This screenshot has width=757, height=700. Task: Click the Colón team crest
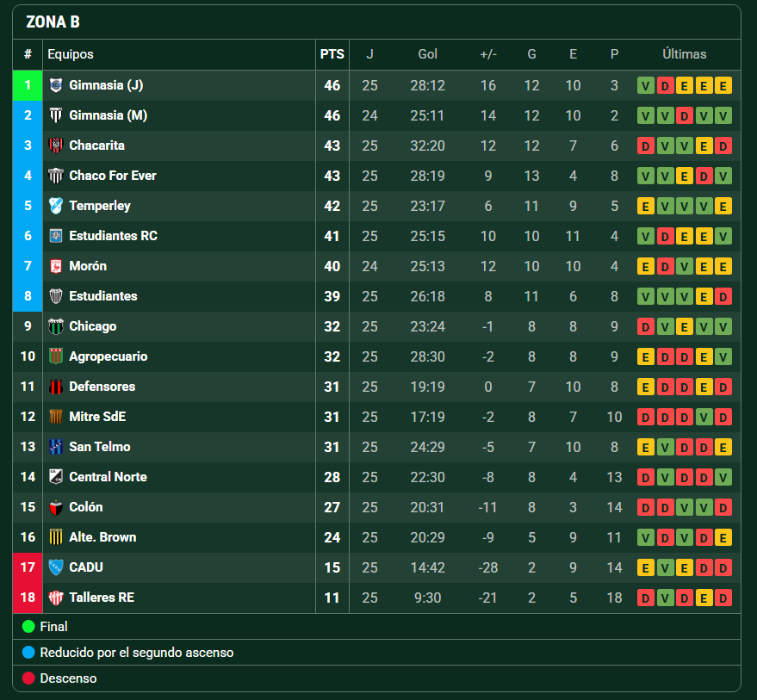(56, 507)
